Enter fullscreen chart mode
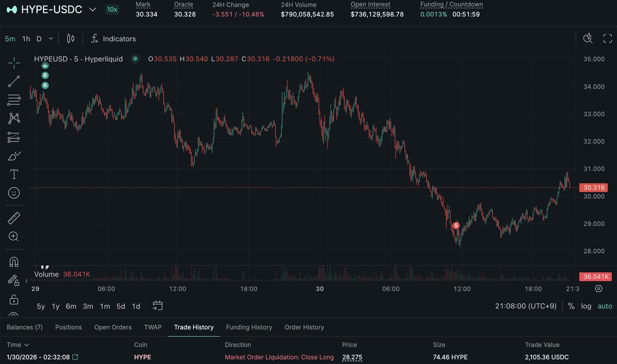617x364 pixels. coord(607,38)
